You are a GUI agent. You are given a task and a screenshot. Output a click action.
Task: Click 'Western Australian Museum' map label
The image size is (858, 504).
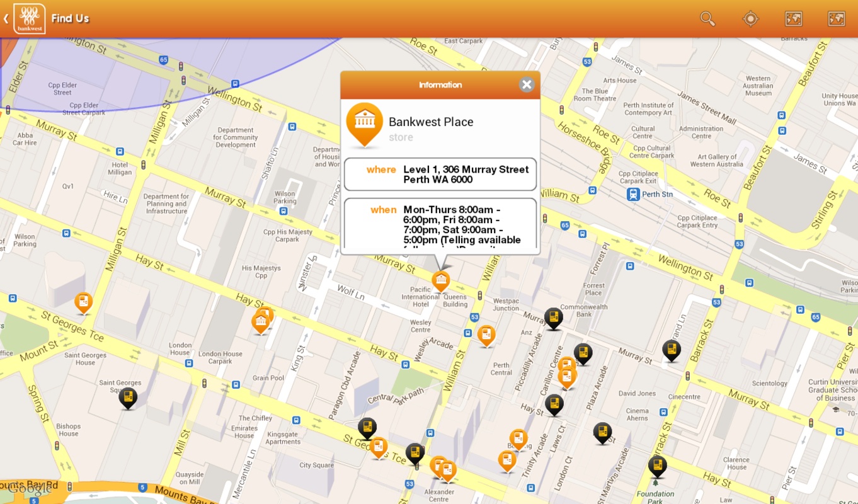[x=758, y=86]
